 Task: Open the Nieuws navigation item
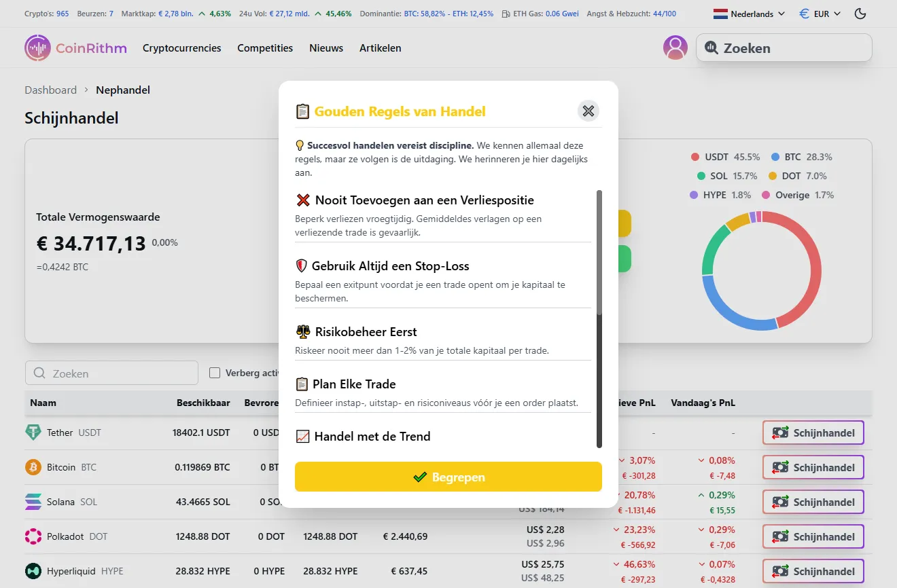tap(326, 48)
